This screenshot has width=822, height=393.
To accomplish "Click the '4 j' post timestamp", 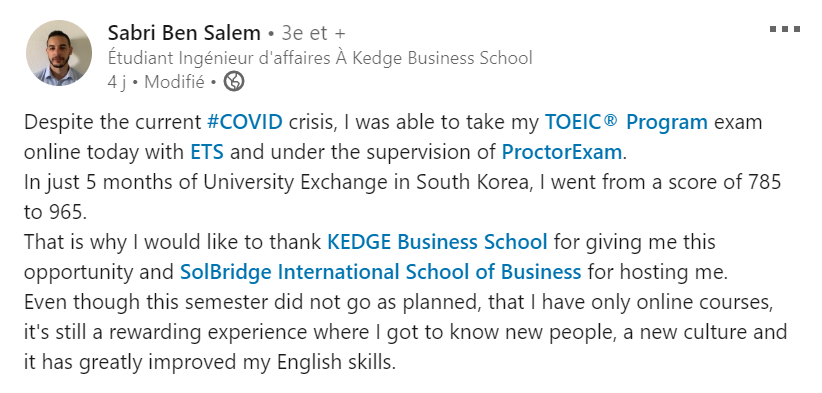I will (116, 82).
